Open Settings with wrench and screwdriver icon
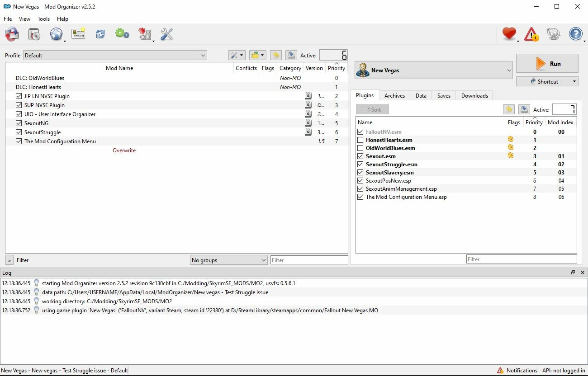Viewport: 588px width, 376px height. [166, 34]
